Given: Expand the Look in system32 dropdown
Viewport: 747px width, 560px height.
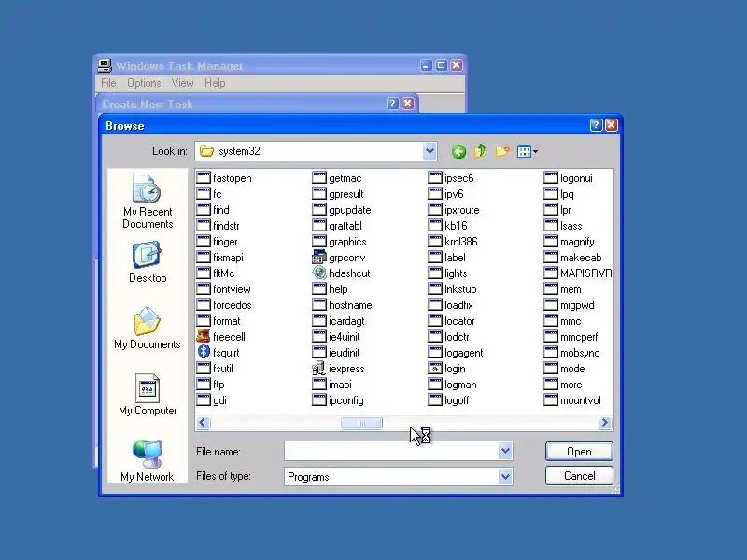Looking at the screenshot, I should click(430, 151).
